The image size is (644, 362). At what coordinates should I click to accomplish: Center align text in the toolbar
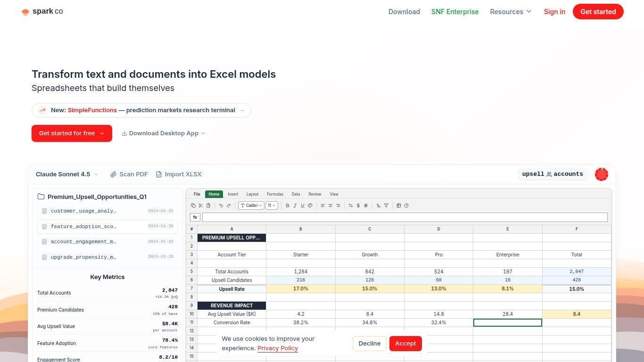pyautogui.click(x=330, y=206)
